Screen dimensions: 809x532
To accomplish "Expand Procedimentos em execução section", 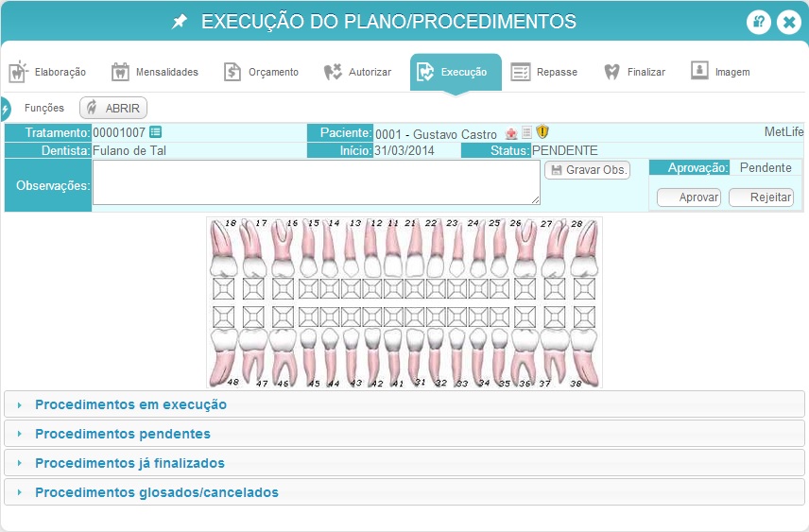I will click(404, 404).
